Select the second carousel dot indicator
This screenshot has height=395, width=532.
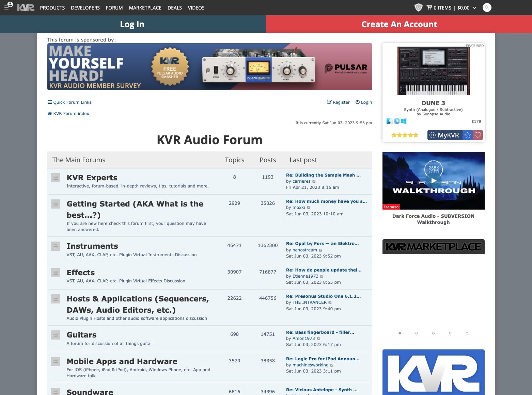pyautogui.click(x=416, y=333)
